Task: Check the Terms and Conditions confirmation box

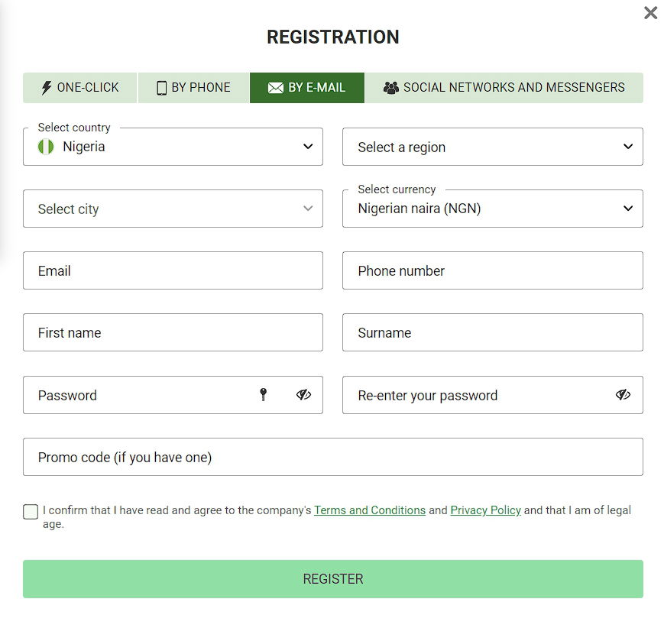Action: click(30, 512)
